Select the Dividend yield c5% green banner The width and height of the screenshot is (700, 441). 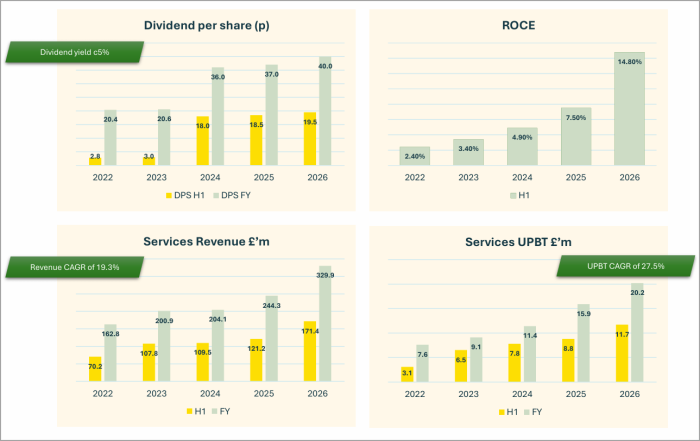(x=75, y=52)
